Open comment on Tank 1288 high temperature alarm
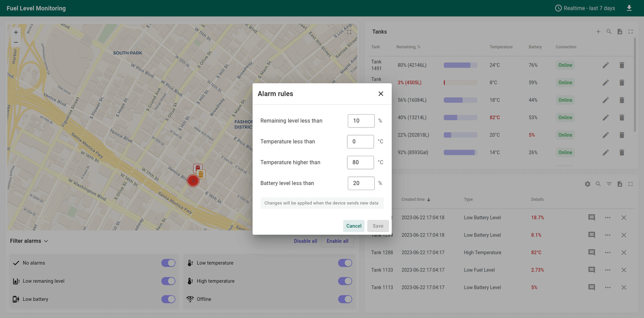Screen dimensions: 644x318 point(591,252)
